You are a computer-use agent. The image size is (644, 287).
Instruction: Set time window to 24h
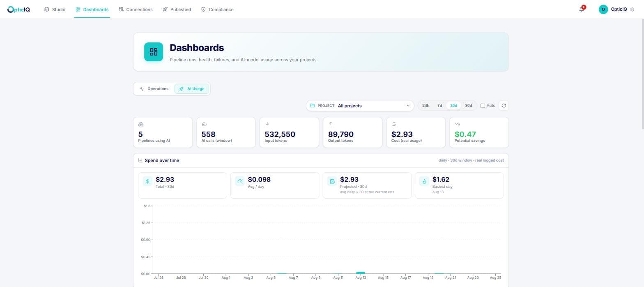426,106
